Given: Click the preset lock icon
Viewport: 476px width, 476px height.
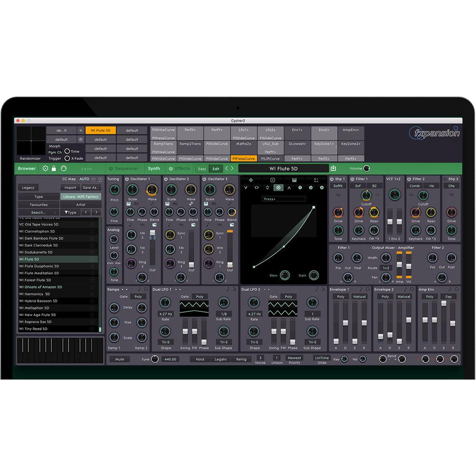Looking at the screenshot, I should (x=54, y=169).
